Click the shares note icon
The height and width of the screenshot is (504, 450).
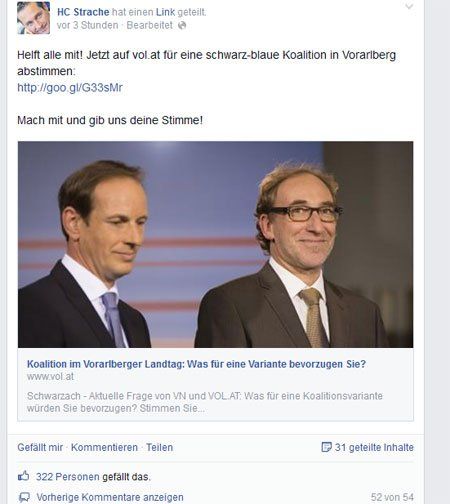pos(326,447)
